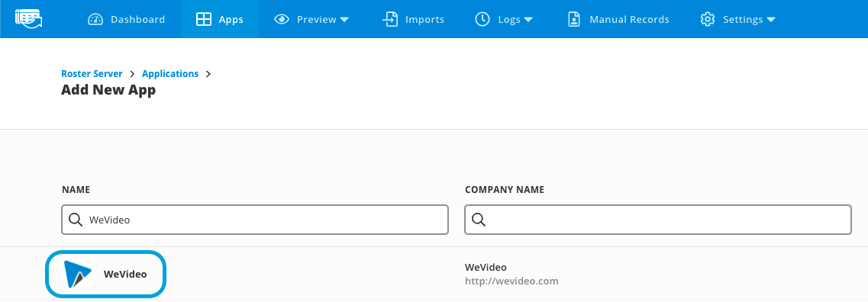This screenshot has height=302, width=868.
Task: Expand the Preview dropdown arrow
Action: pyautogui.click(x=344, y=20)
